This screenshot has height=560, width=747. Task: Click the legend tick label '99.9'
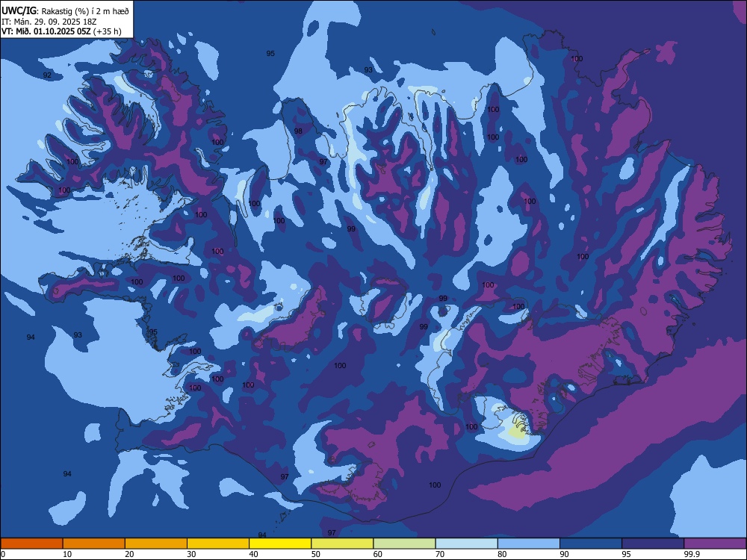(x=692, y=554)
